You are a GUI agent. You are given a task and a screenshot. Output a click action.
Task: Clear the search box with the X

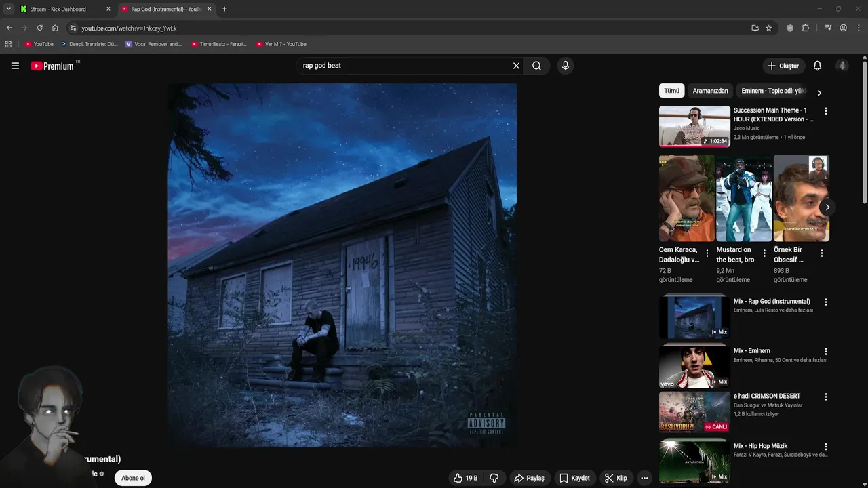516,66
